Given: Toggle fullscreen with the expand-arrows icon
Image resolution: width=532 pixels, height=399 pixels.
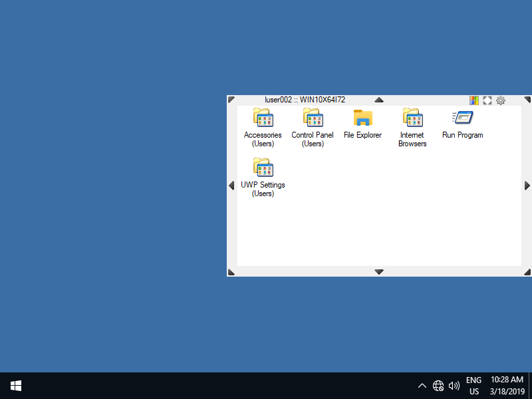Looking at the screenshot, I should click(x=487, y=100).
